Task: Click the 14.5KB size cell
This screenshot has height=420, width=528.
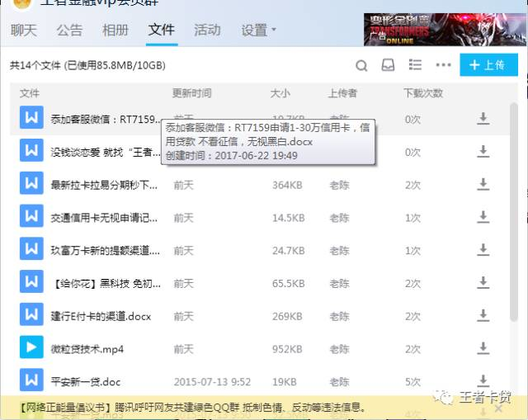Action: click(289, 218)
